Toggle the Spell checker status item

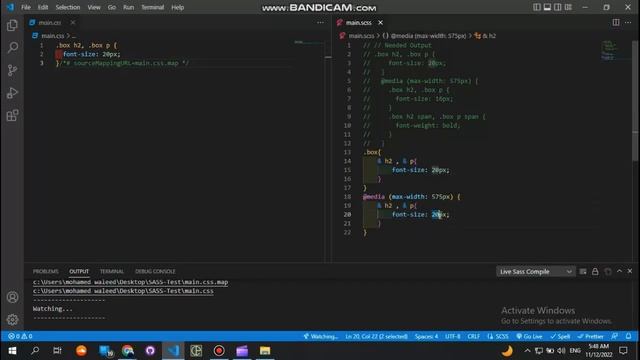pos(560,336)
